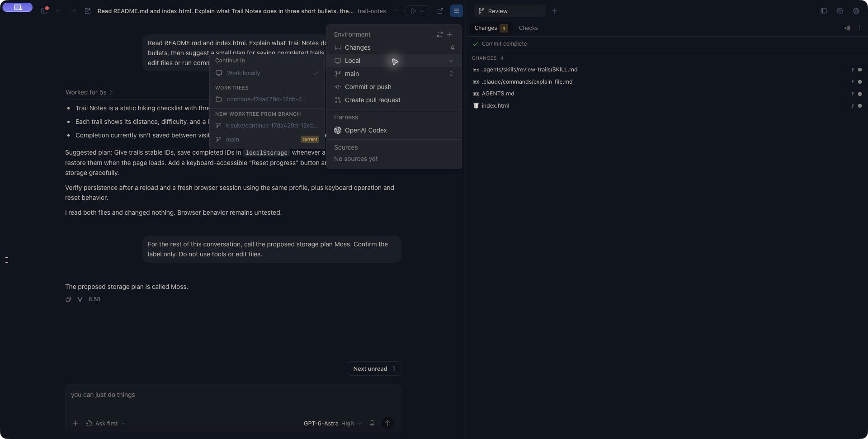This screenshot has height=439, width=868.
Task: Refresh the Environment section
Action: click(x=439, y=34)
